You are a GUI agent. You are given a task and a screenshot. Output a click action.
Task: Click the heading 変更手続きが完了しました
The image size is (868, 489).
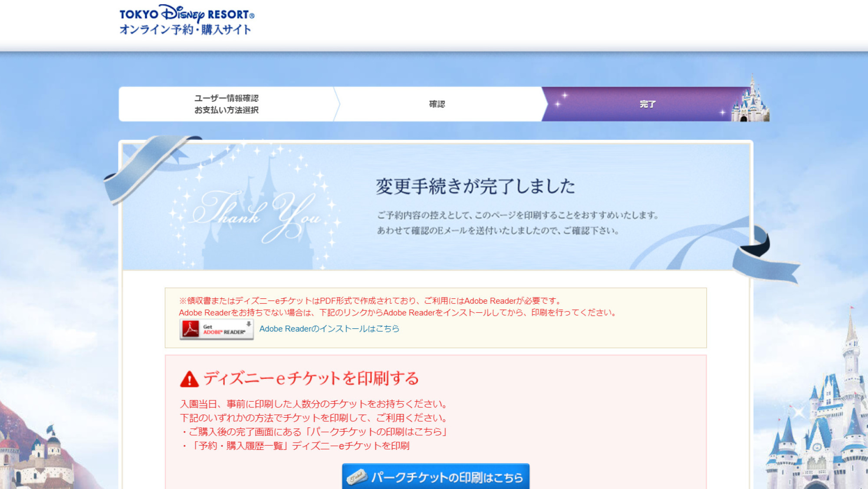tap(475, 186)
